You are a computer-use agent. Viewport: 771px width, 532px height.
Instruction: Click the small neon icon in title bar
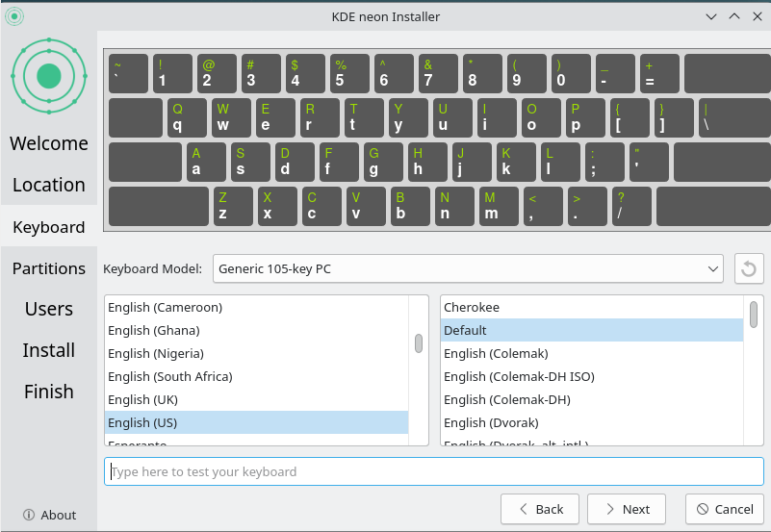14,16
